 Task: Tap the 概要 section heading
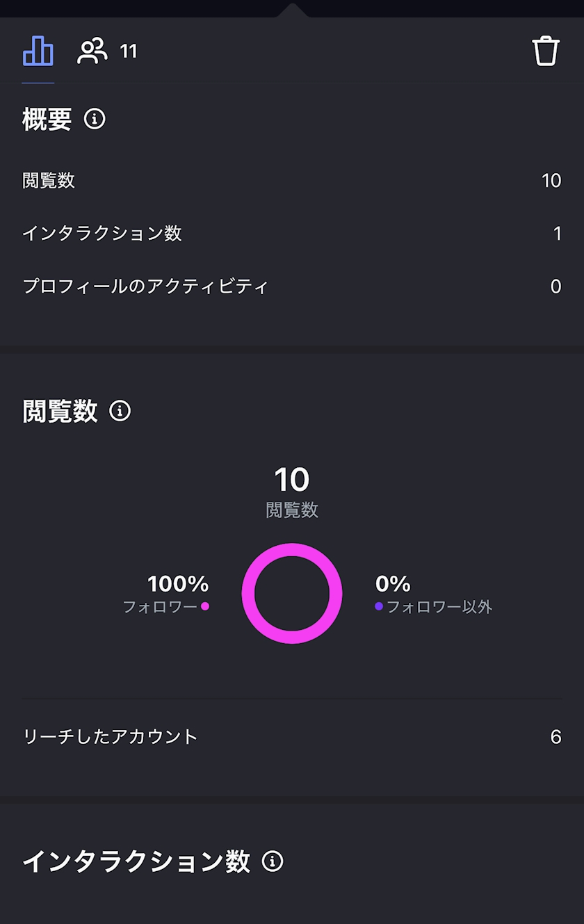[x=47, y=120]
